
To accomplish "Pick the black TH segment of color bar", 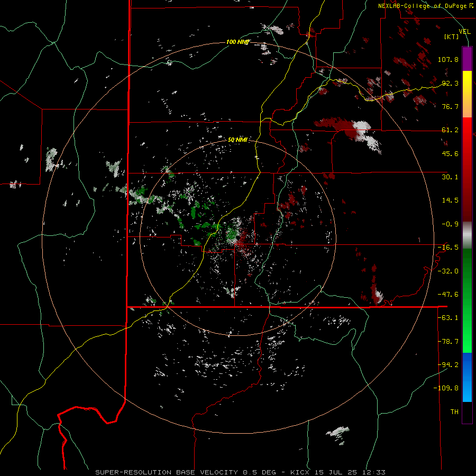I will (467, 412).
